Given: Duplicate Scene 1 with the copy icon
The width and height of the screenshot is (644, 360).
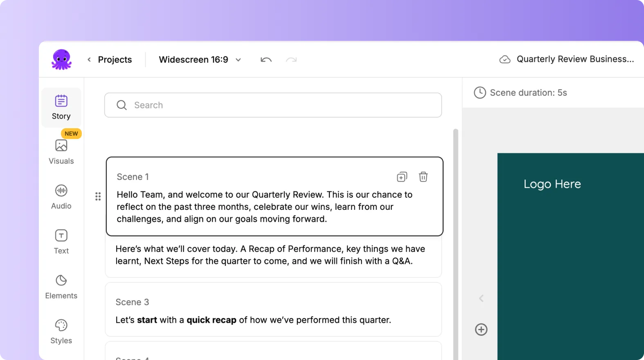Looking at the screenshot, I should click(402, 177).
